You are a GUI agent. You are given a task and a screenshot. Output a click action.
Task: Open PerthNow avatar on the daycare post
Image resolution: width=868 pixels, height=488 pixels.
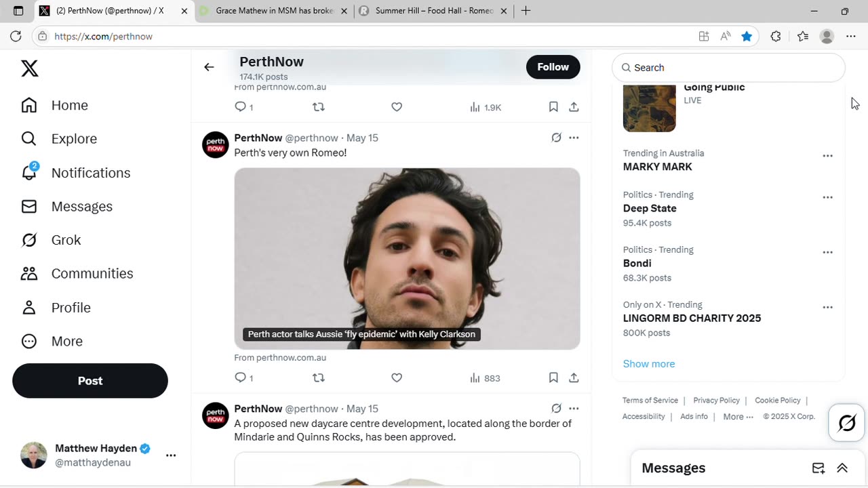click(x=216, y=415)
